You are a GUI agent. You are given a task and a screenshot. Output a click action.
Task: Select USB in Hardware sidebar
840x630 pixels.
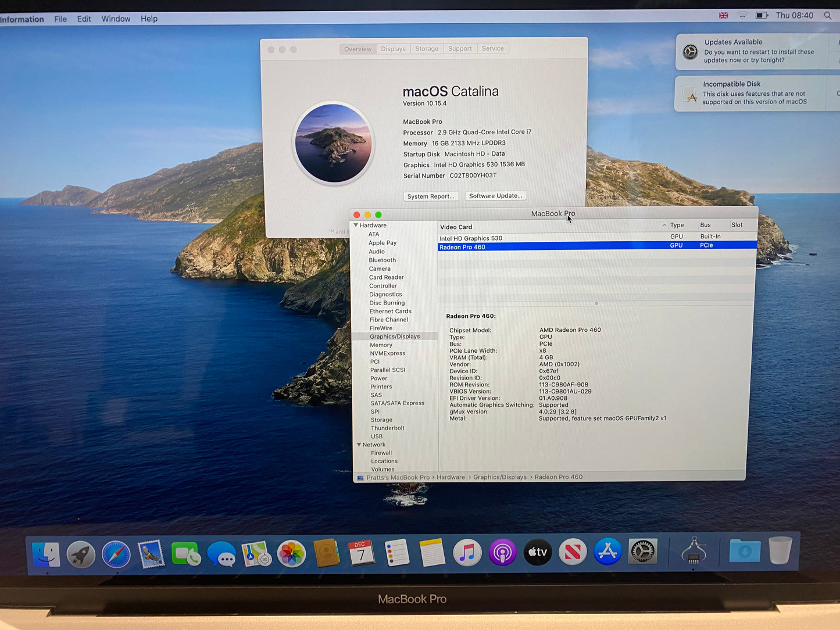click(377, 436)
